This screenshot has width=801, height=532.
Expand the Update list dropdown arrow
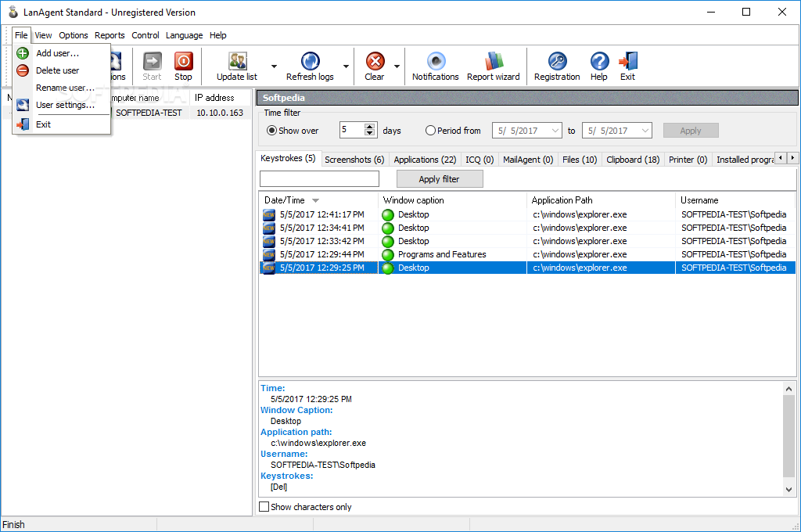click(274, 66)
